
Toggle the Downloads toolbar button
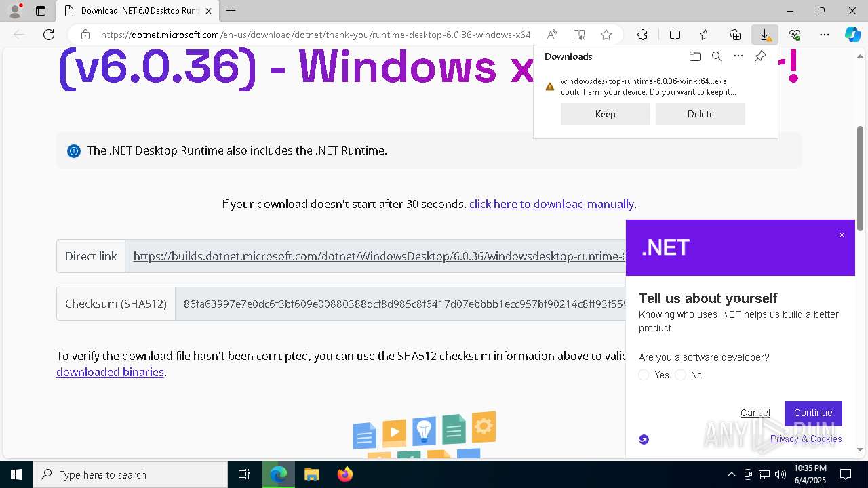coord(765,35)
